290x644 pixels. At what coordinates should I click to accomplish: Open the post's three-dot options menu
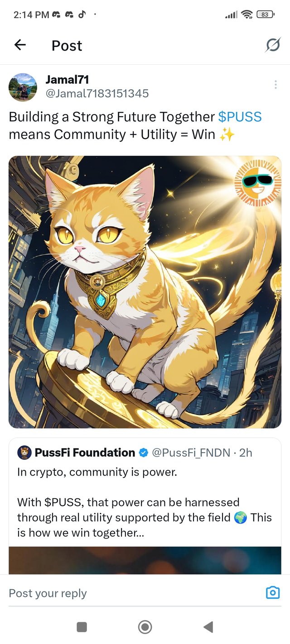(275, 85)
